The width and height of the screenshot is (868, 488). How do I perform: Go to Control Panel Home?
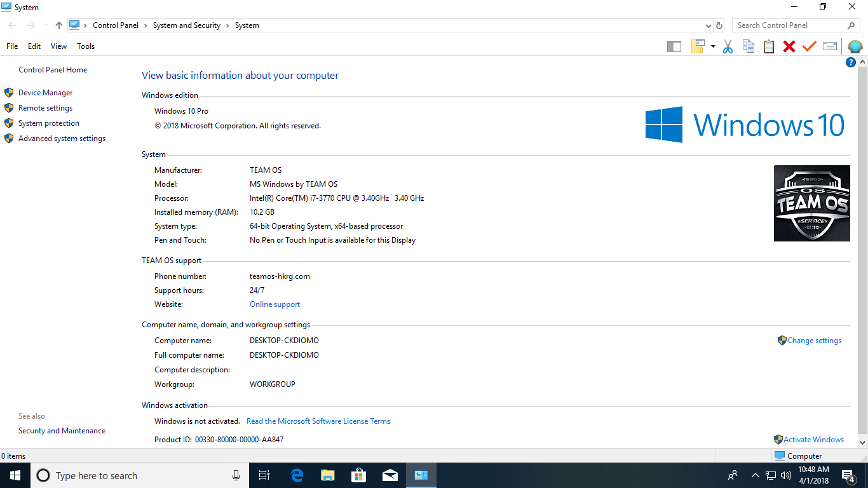click(53, 70)
